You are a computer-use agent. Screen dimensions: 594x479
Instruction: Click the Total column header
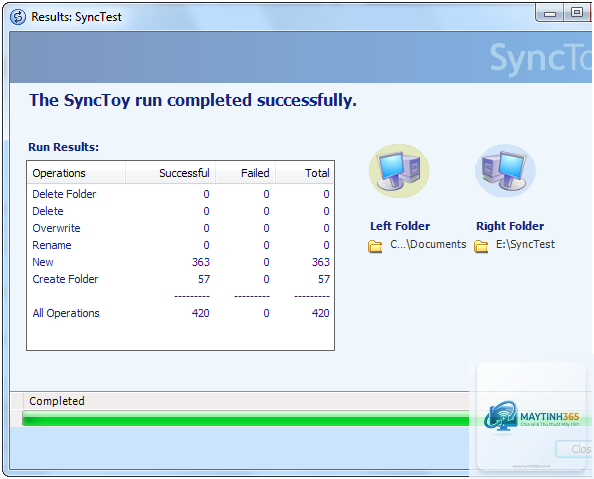coord(305,173)
